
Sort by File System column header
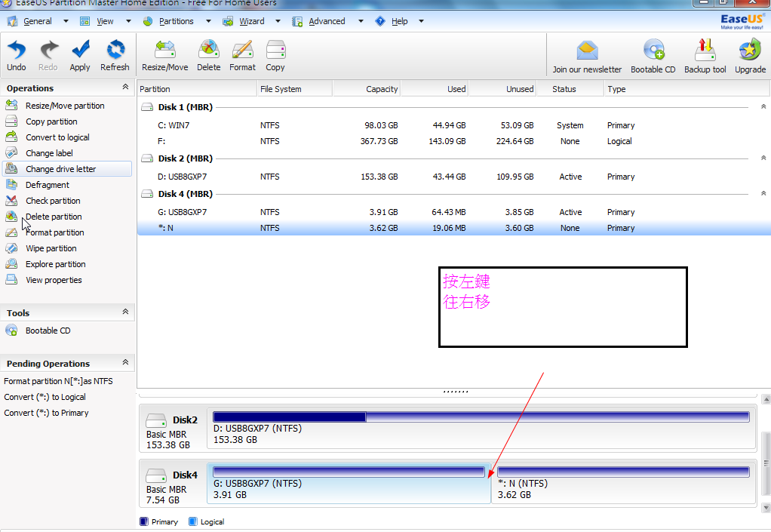coord(295,89)
